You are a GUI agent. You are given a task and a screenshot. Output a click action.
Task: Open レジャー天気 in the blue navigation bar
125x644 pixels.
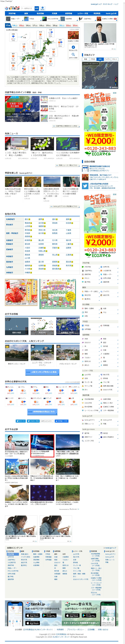click(83, 13)
